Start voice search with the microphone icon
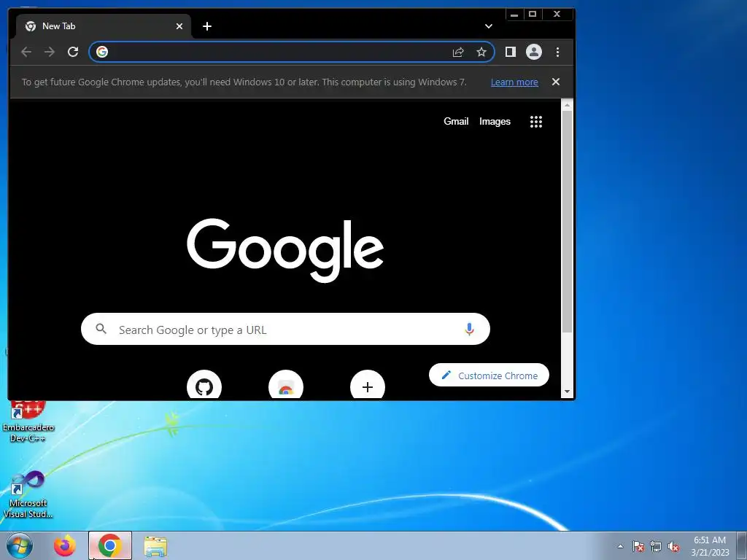Screen dimensions: 747x560 469,329
